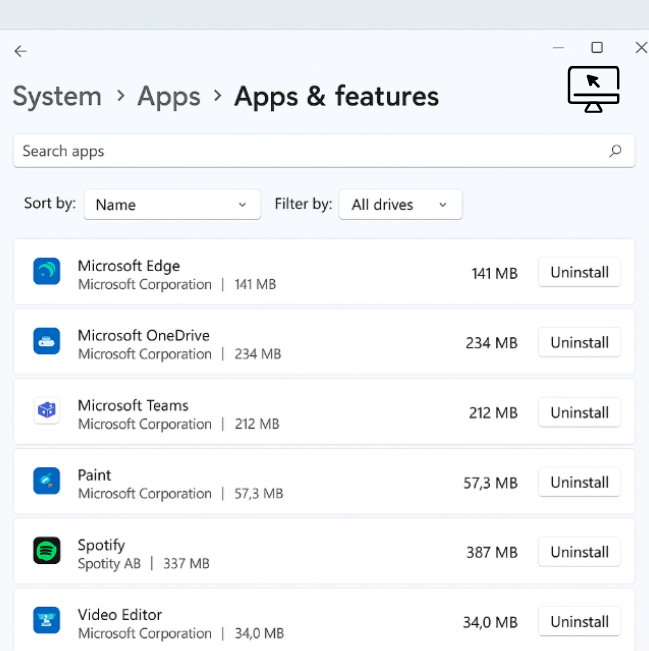Minimize the settings window
Image resolution: width=649 pixels, height=651 pixels.
click(x=558, y=48)
